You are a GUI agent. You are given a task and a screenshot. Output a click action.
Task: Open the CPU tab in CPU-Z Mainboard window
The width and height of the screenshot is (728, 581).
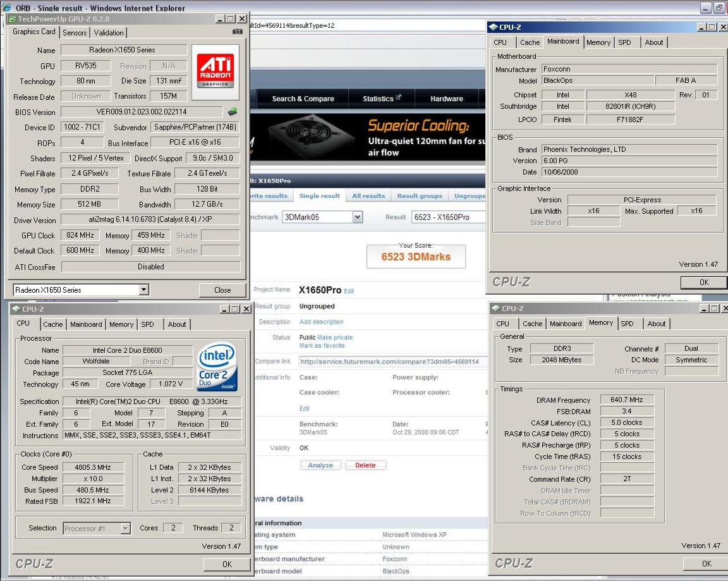[x=500, y=42]
